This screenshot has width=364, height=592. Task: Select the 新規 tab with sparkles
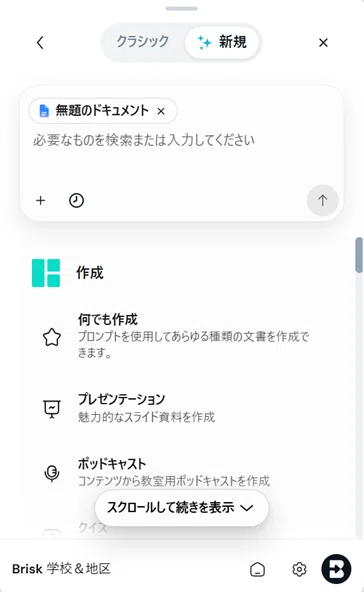[x=222, y=42]
